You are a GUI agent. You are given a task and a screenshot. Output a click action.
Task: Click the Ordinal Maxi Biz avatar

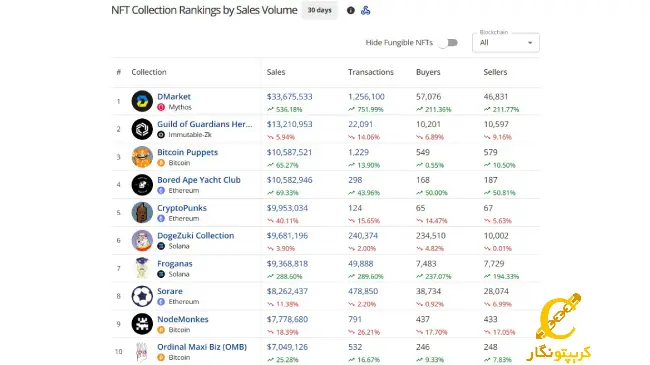pyautogui.click(x=142, y=352)
